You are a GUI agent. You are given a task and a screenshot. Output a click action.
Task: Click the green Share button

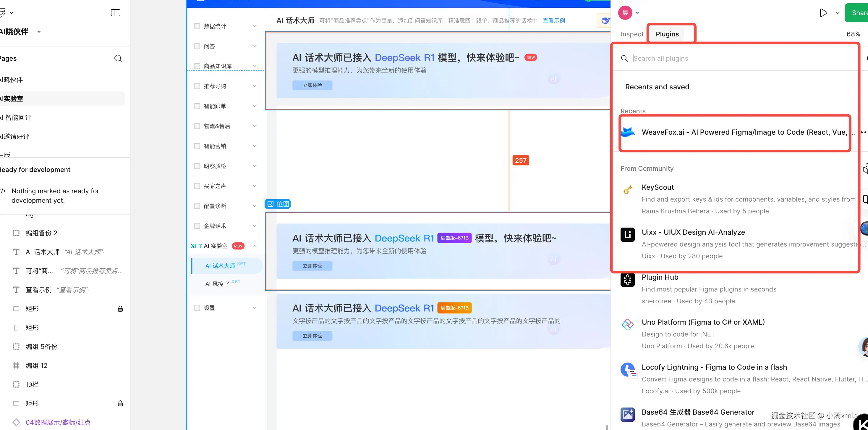858,13
